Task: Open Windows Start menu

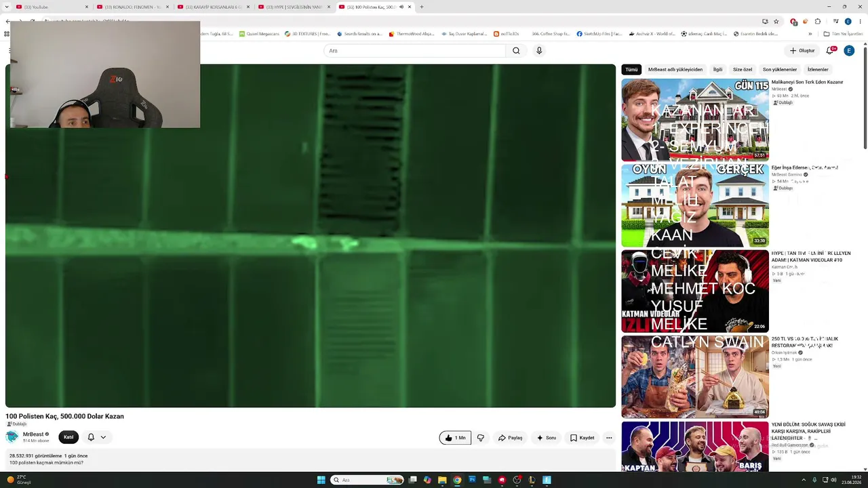Action: 321,480
